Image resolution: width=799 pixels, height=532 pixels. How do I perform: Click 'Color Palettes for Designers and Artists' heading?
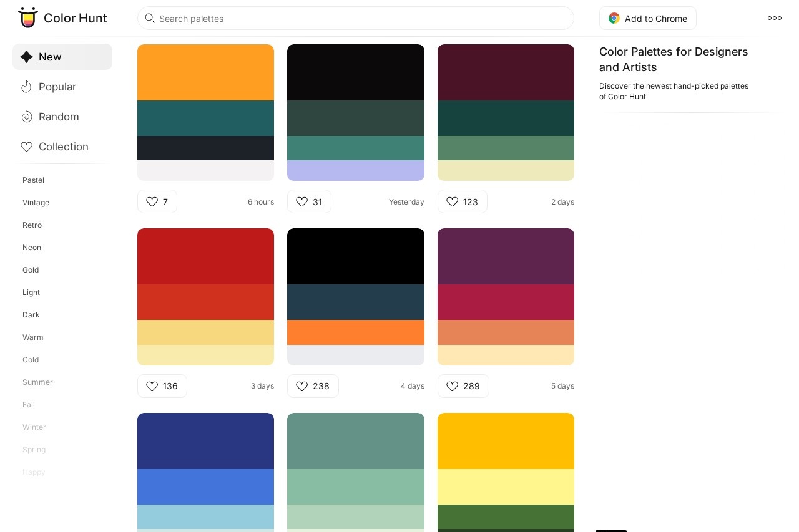[674, 59]
